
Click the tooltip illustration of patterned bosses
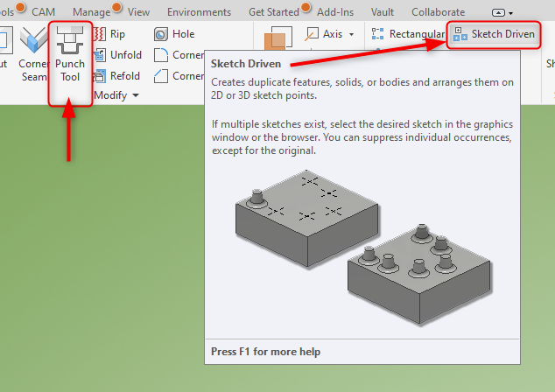(363, 247)
